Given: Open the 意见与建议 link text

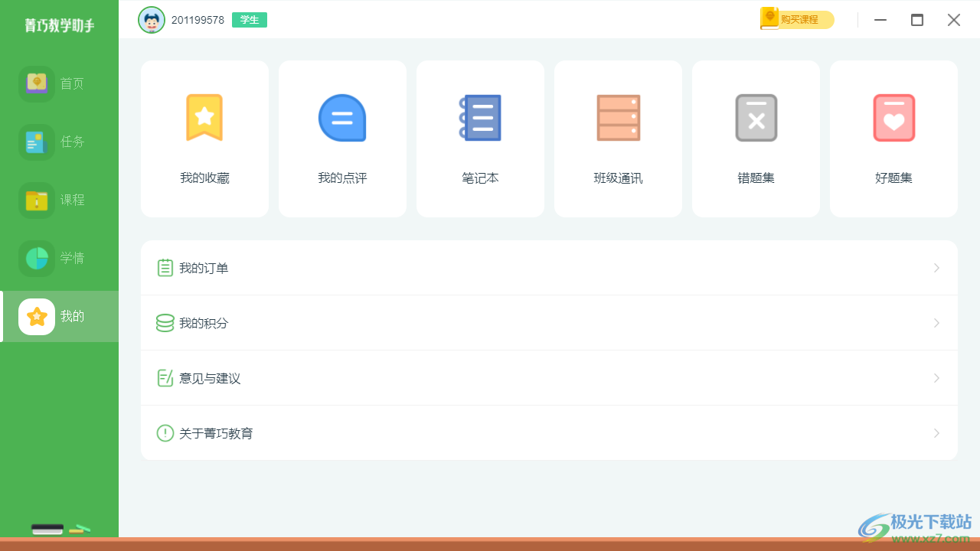Looking at the screenshot, I should [x=210, y=378].
